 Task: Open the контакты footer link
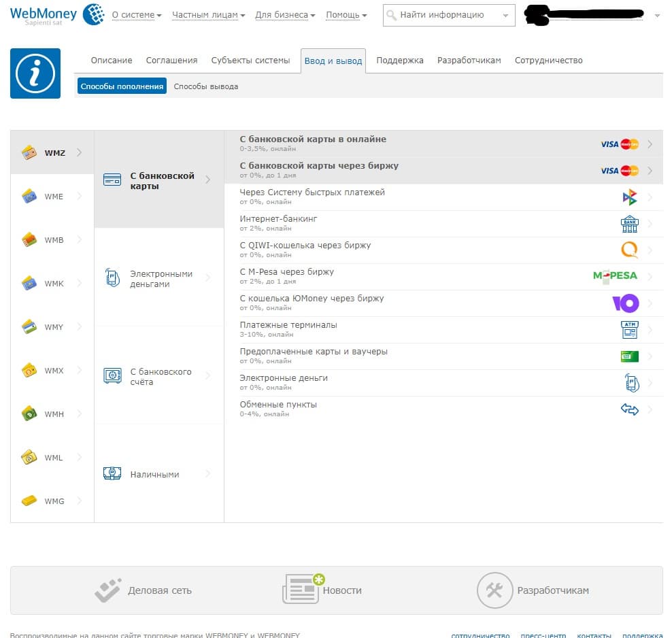click(594, 635)
